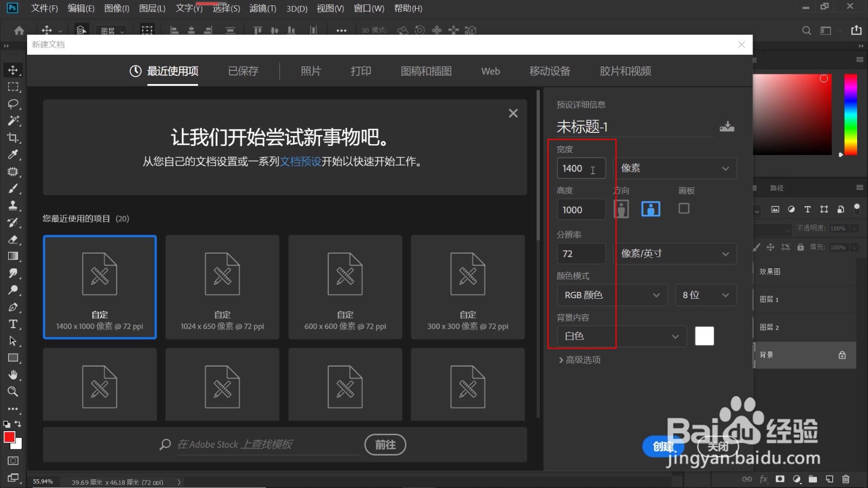Viewport: 868px width, 488px height.
Task: Click the Home icon in options bar
Action: point(19,30)
